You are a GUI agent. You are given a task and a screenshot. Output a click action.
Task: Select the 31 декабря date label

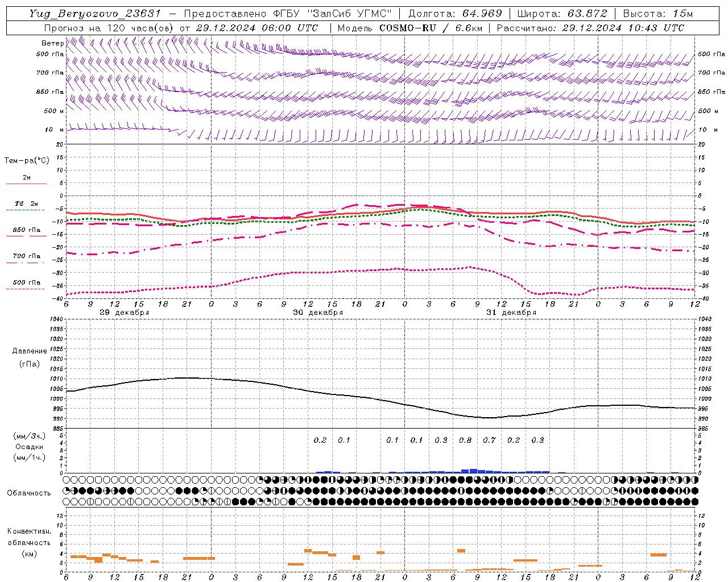511,313
